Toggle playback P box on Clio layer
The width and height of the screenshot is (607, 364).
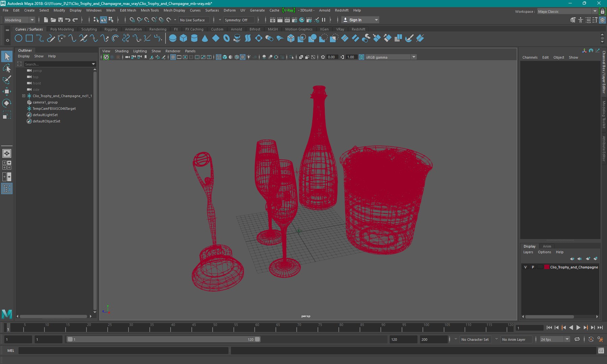[x=533, y=267]
